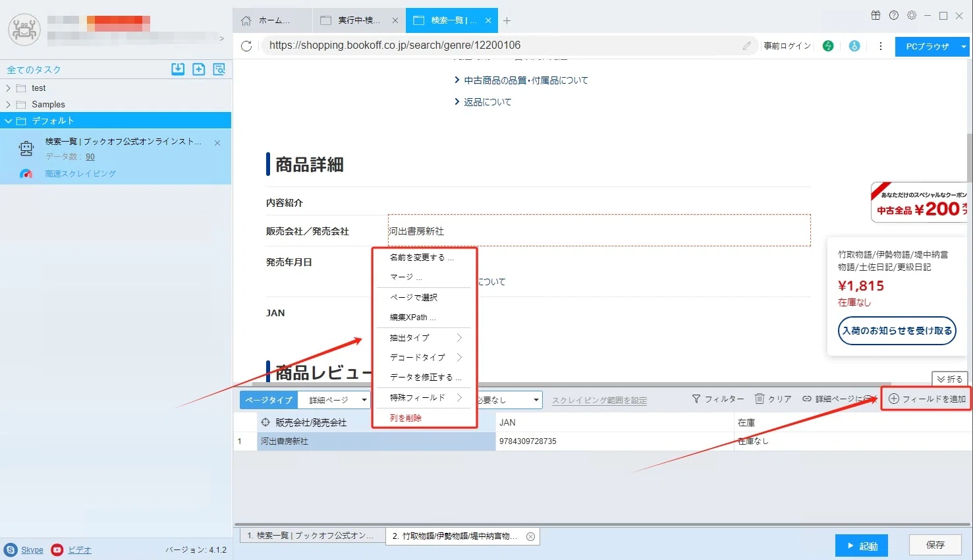Collapse the デフォルト folder
The image size is (973, 560).
(x=8, y=121)
